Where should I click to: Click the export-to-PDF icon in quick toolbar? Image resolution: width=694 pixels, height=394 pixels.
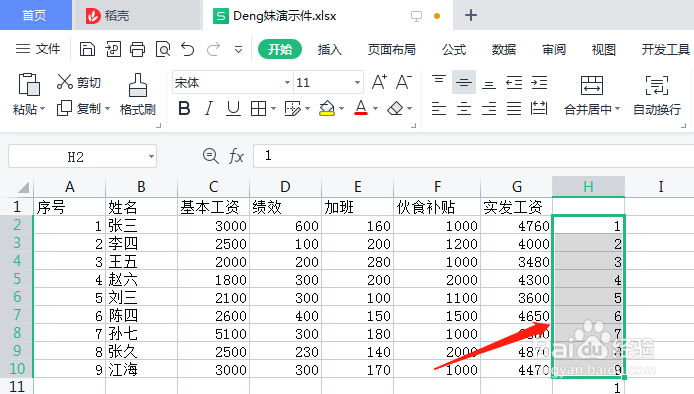(113, 49)
